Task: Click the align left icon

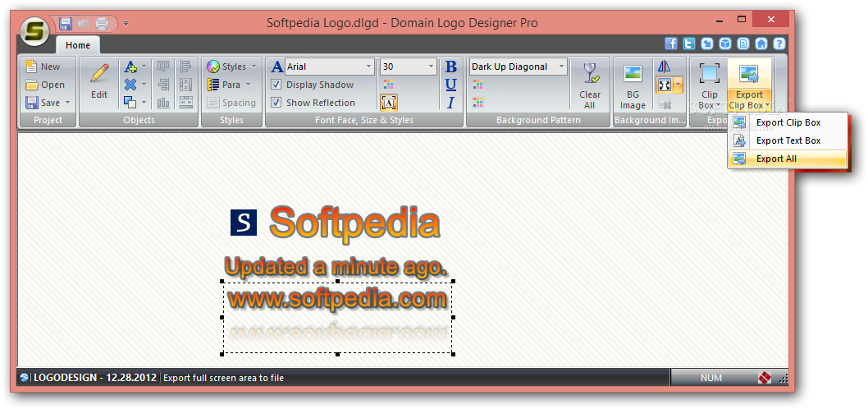Action: [186, 67]
